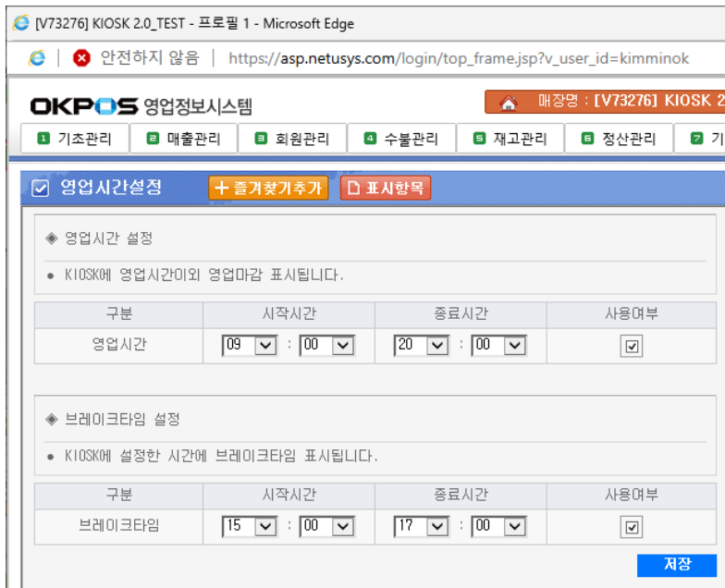725x588 pixels.
Task: Select the 재고관리 menu
Action: coord(510,139)
